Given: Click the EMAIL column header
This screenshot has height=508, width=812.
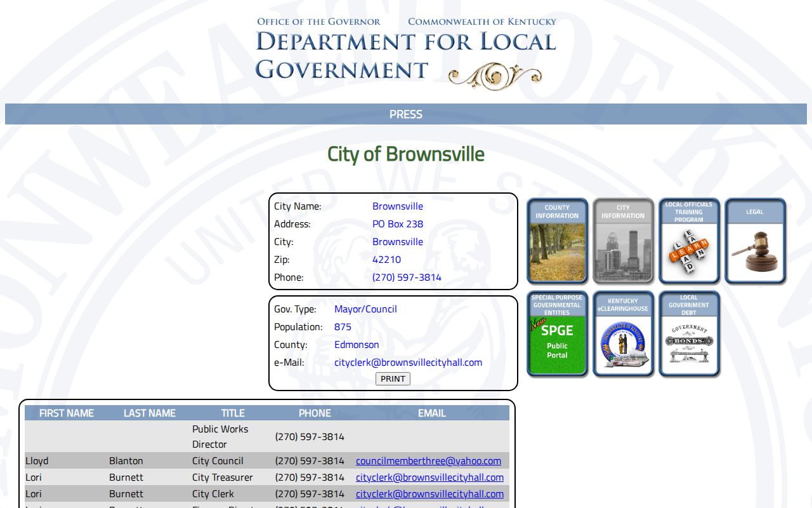Looking at the screenshot, I should coord(432,413).
